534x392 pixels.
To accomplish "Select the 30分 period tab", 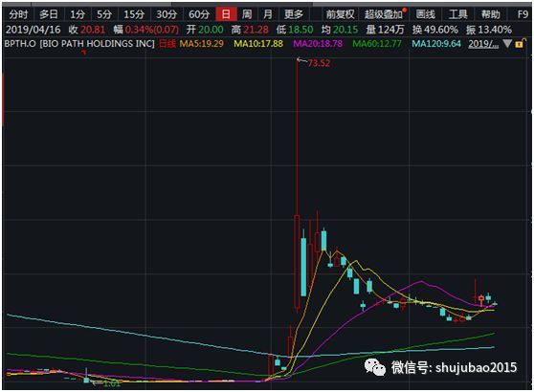I will [x=167, y=14].
